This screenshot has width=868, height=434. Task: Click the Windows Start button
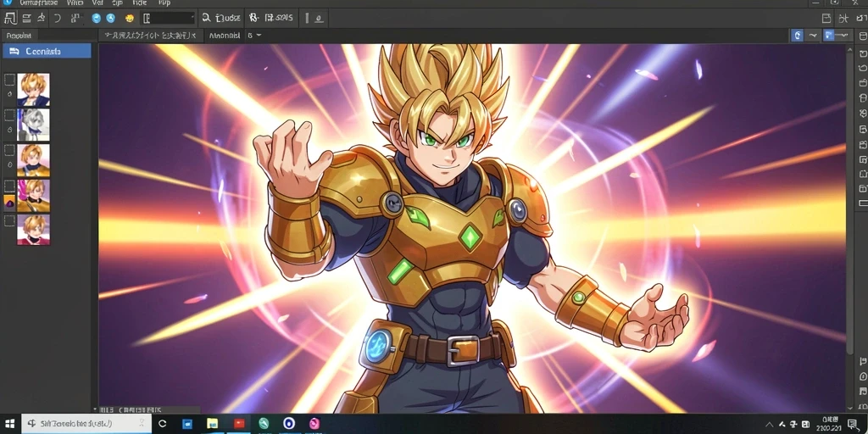tap(10, 424)
